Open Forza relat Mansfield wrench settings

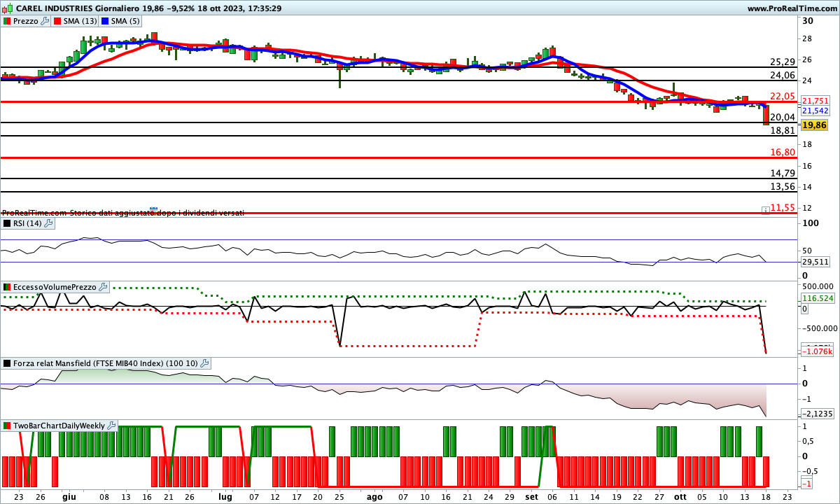[204, 363]
